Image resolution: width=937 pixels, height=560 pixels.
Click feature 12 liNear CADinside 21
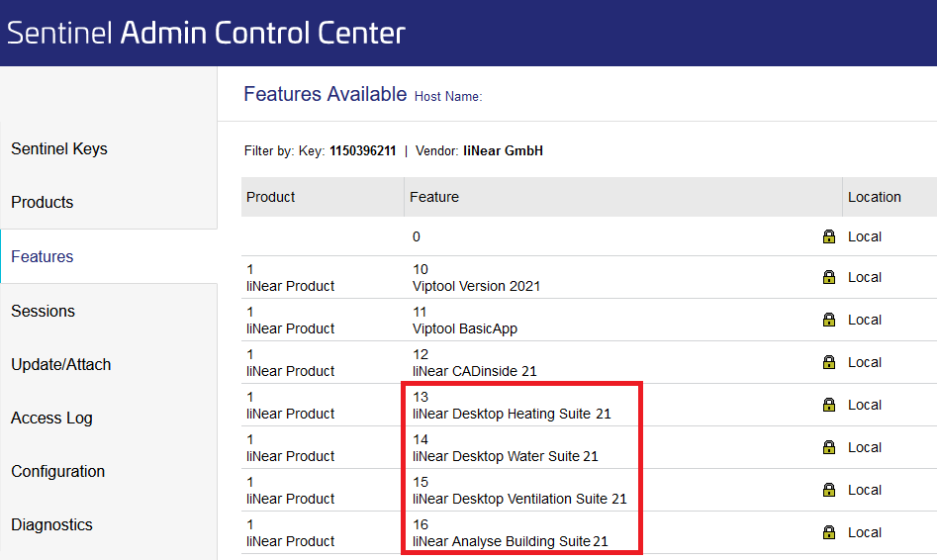pos(475,363)
